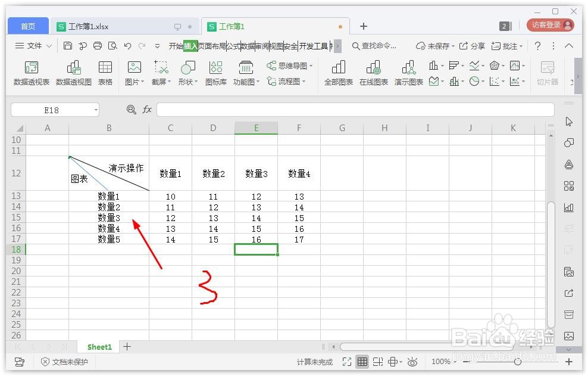
Task: Open the 截屏 screenshot tool
Action: [x=160, y=73]
